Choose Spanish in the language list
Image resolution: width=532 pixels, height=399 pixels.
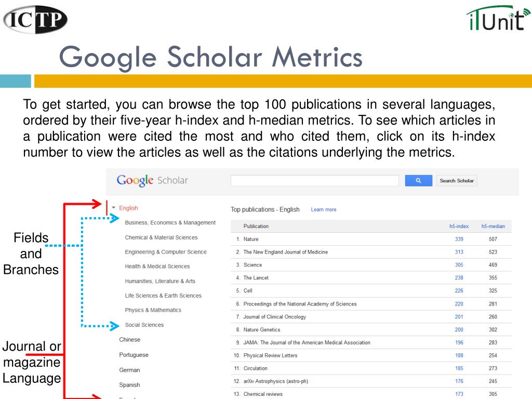pyautogui.click(x=129, y=385)
